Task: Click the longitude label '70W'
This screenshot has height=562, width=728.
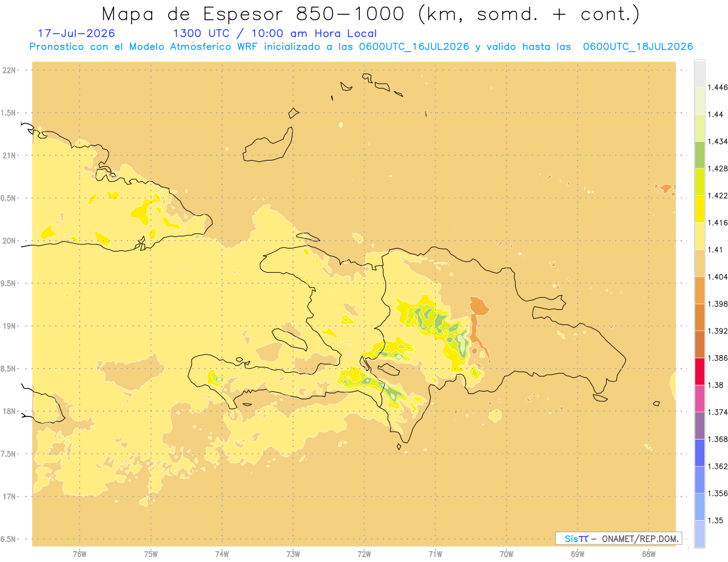Action: pos(507,554)
